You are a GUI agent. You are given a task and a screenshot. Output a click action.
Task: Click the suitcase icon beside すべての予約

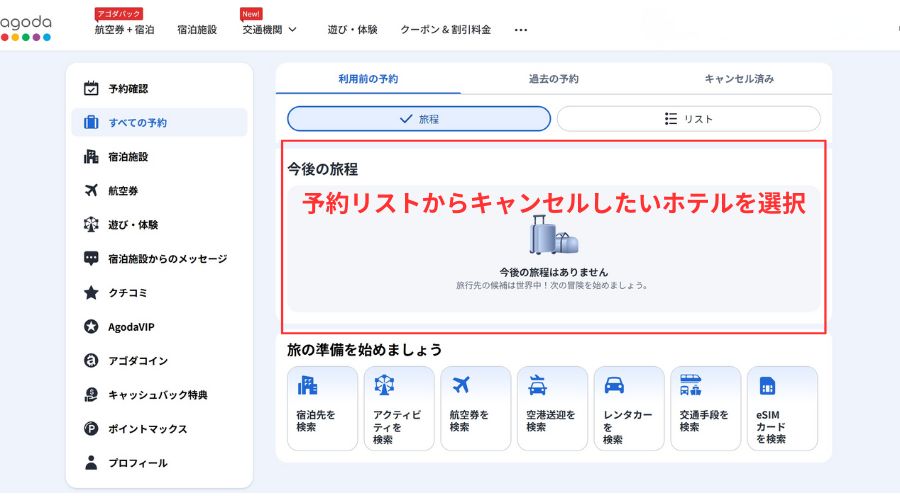tap(91, 122)
